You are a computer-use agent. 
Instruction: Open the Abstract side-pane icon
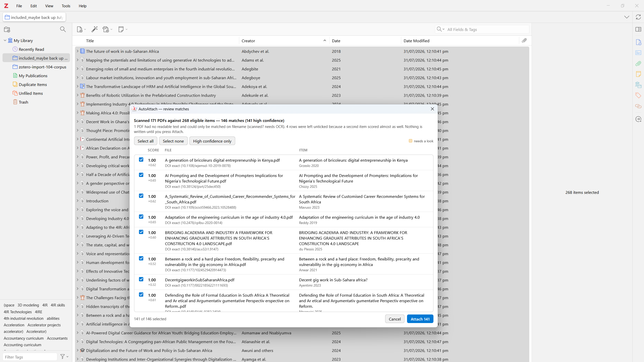click(638, 53)
